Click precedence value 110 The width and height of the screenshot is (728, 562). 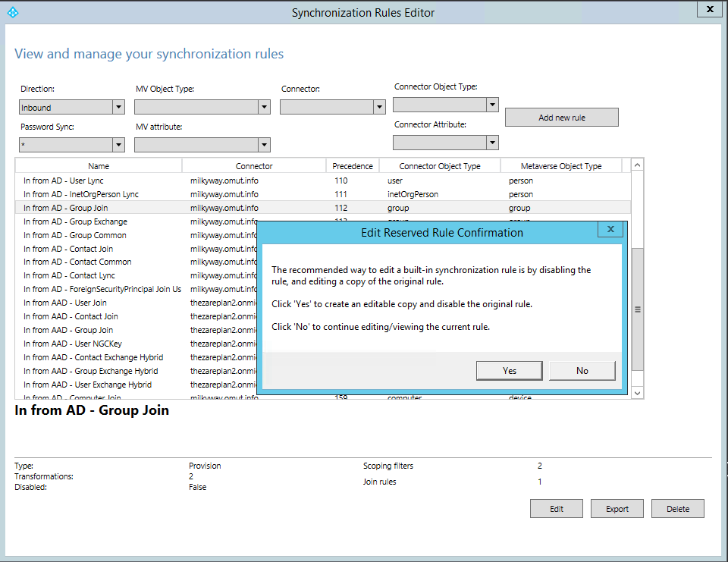(x=340, y=181)
